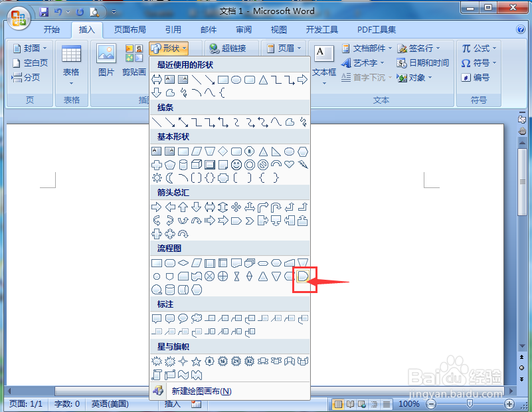Switch to draft view in status bar
This screenshot has width=532, height=412.
pos(386,404)
